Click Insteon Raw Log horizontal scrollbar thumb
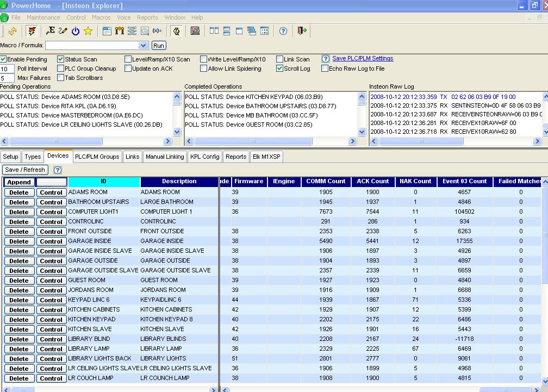This screenshot has height=392, width=548. 421,141
